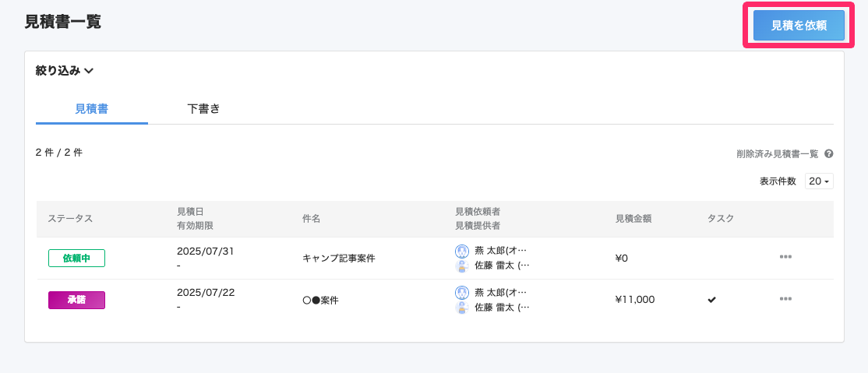Open the キャンプ記事案件 estimate

[x=338, y=258]
